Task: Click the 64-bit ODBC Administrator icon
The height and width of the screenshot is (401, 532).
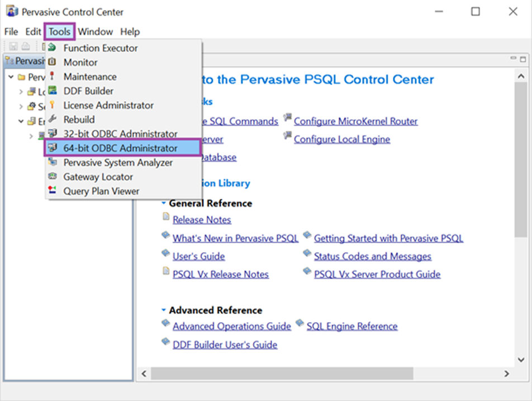Action: (x=53, y=147)
